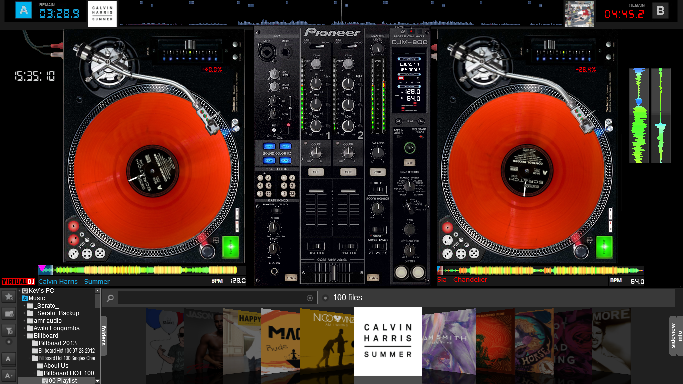This screenshot has width=683, height=384.
Task: Expand the _Serato_ folder
Action: pyautogui.click(x=24, y=306)
